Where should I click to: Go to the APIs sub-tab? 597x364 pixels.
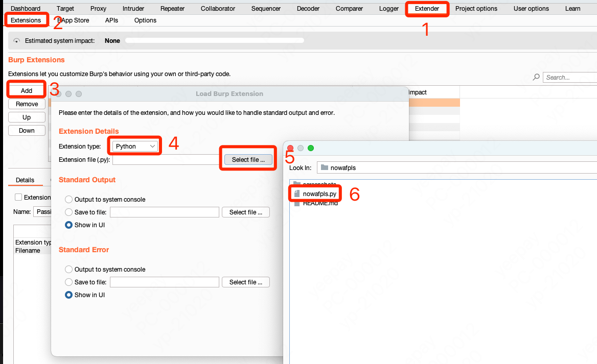pos(111,20)
